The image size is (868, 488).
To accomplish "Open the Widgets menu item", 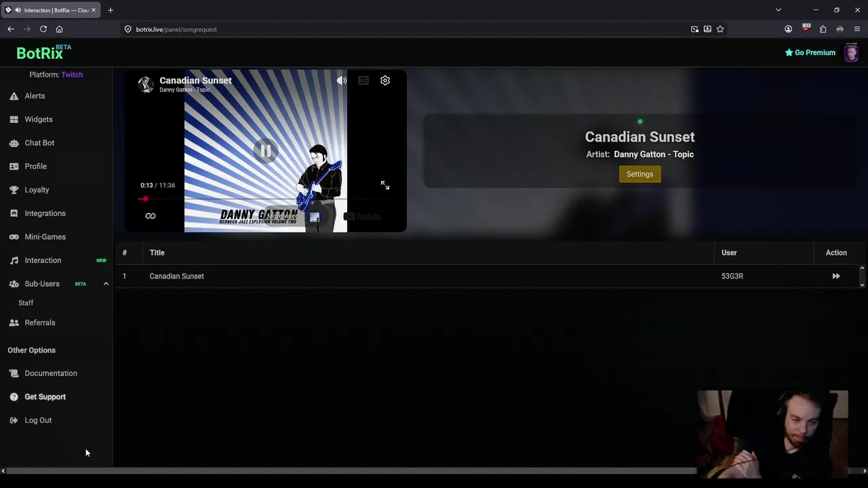I will [x=39, y=119].
